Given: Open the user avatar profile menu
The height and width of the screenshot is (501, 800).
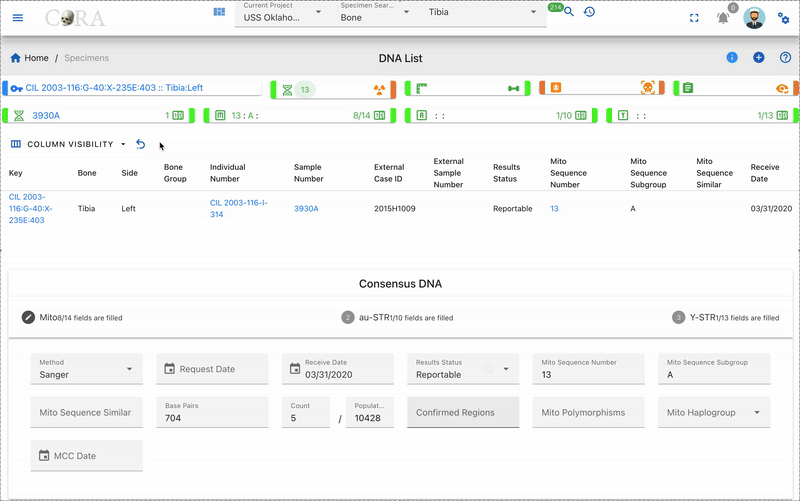Looking at the screenshot, I should point(754,18).
